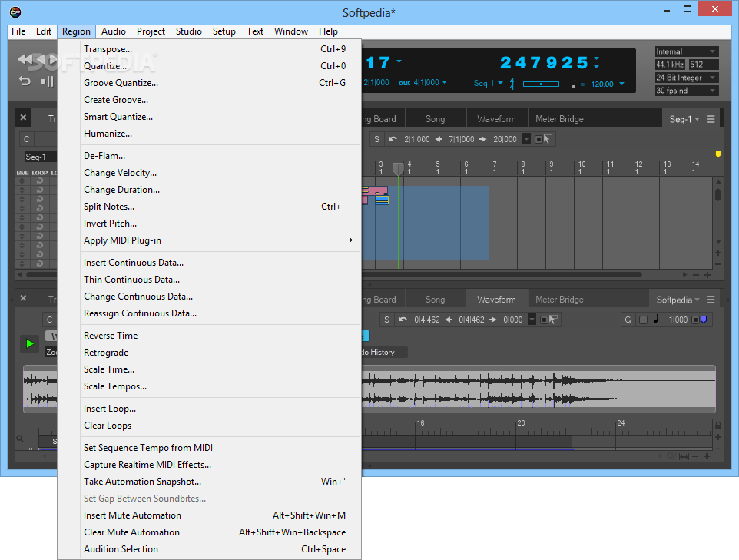This screenshot has width=739, height=560.
Task: Click the zoom minus at waveform bottom right
Action: pyautogui.click(x=696, y=456)
